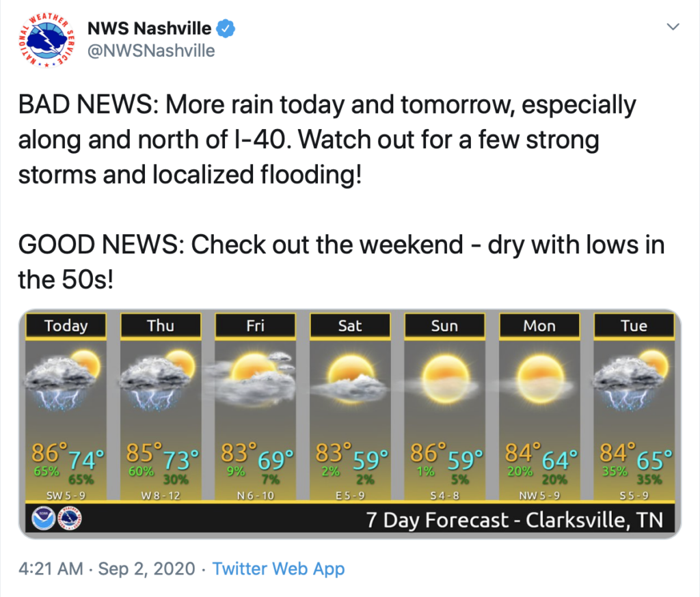Click the 7 Day Forecast Clarksville caption
This screenshot has width=700, height=597.
(515, 520)
